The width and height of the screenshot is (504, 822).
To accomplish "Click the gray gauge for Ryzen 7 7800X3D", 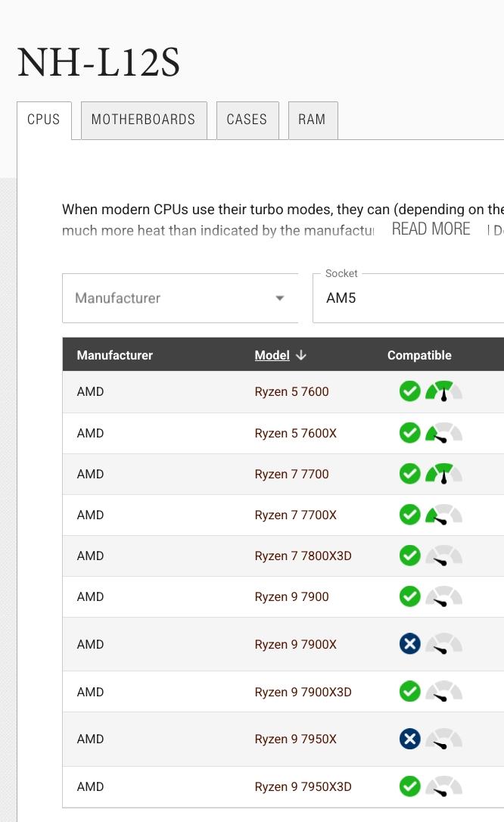I will pos(443,556).
